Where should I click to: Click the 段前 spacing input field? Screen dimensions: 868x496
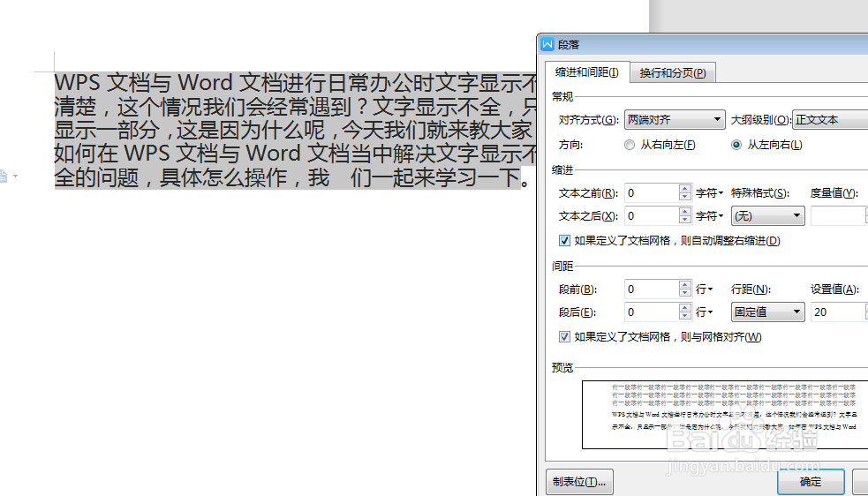click(x=651, y=289)
